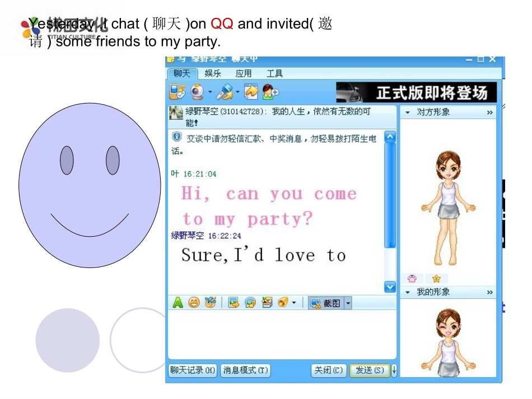The width and height of the screenshot is (532, 399).
Task: Click the magic emoticon icon
Action: point(211,302)
